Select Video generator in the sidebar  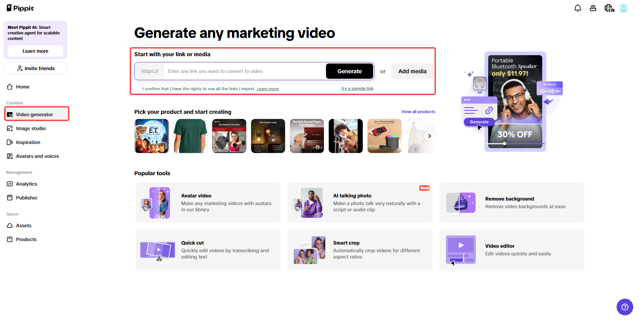pos(35,114)
